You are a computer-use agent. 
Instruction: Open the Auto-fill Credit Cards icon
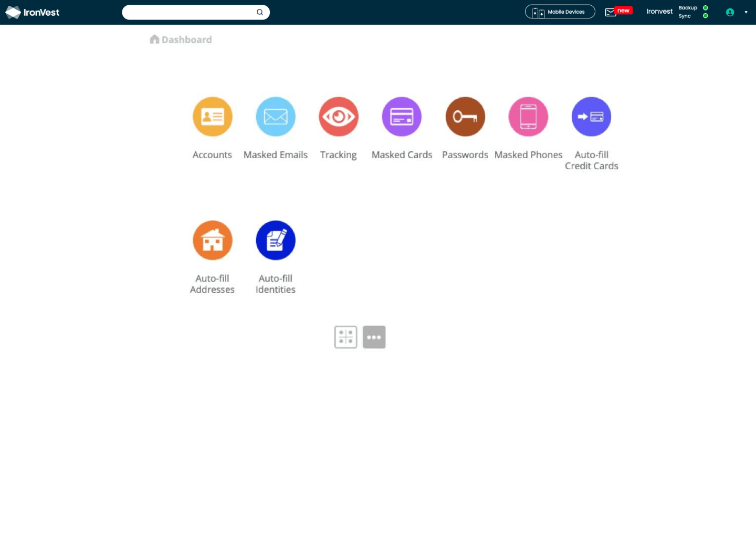591,117
